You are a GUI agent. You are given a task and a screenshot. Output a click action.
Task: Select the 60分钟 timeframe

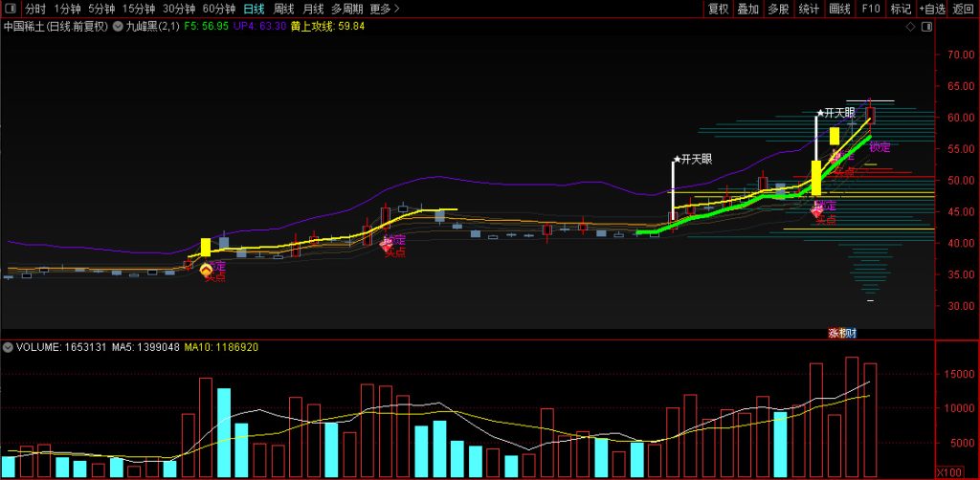click(218, 9)
